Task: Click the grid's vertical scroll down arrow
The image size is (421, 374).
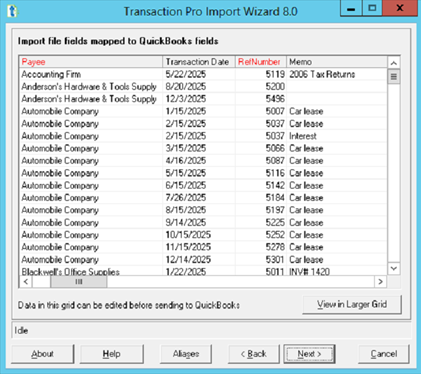Action: (x=394, y=268)
